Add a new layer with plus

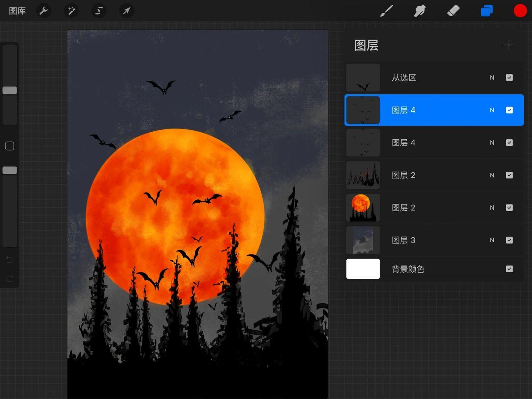click(509, 45)
